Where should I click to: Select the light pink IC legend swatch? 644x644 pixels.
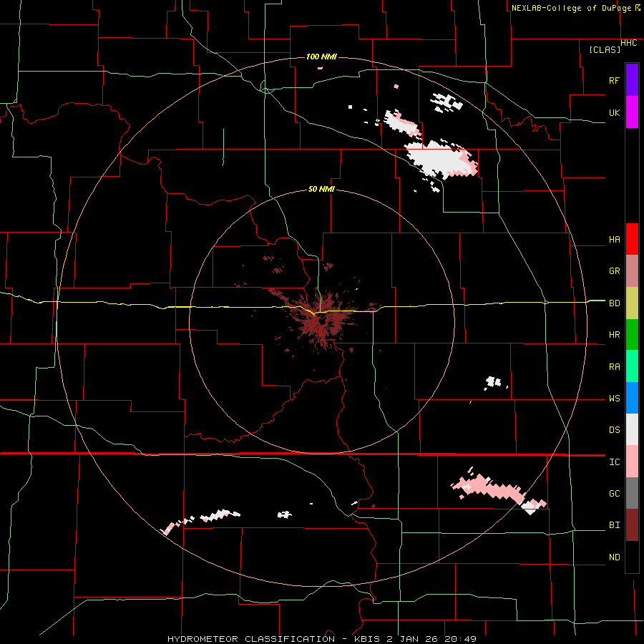pos(632,462)
